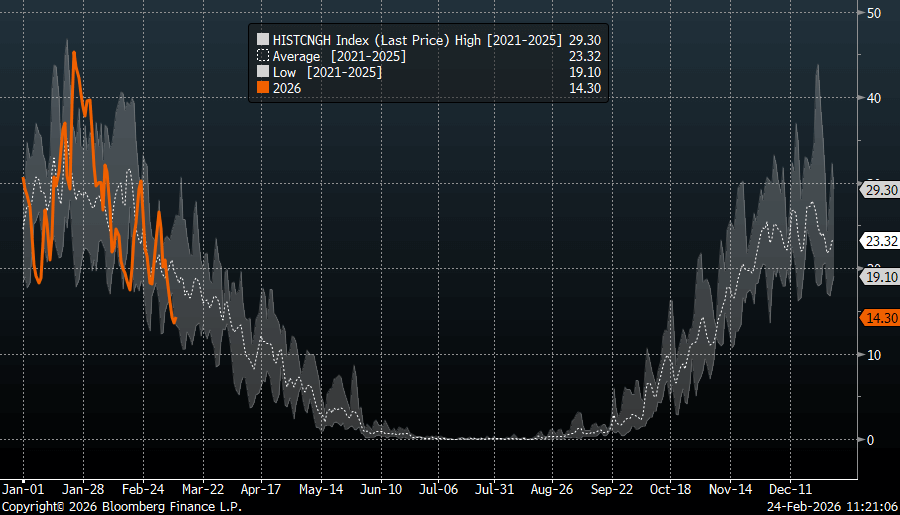Click the Mar-22 date axis label

tap(203, 490)
